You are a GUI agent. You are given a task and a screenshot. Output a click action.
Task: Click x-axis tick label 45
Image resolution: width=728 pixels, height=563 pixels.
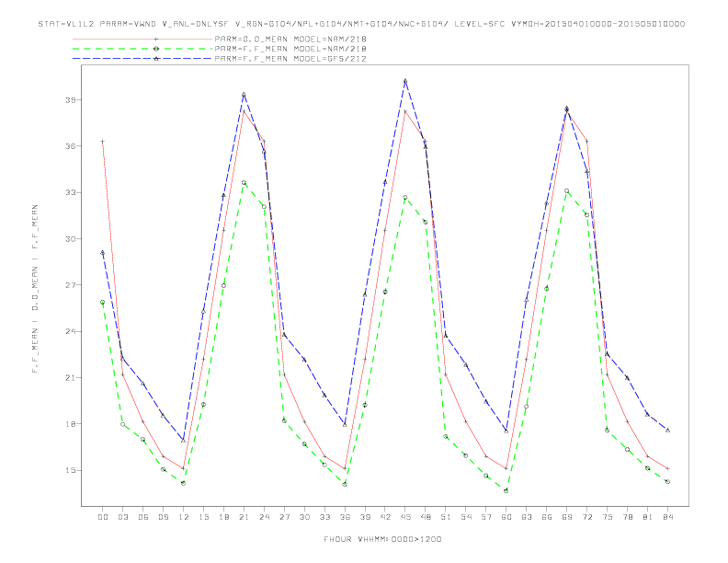[x=405, y=517]
